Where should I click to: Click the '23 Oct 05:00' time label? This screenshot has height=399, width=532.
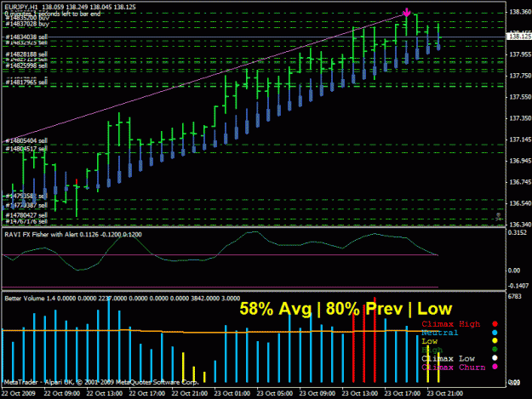click(274, 394)
